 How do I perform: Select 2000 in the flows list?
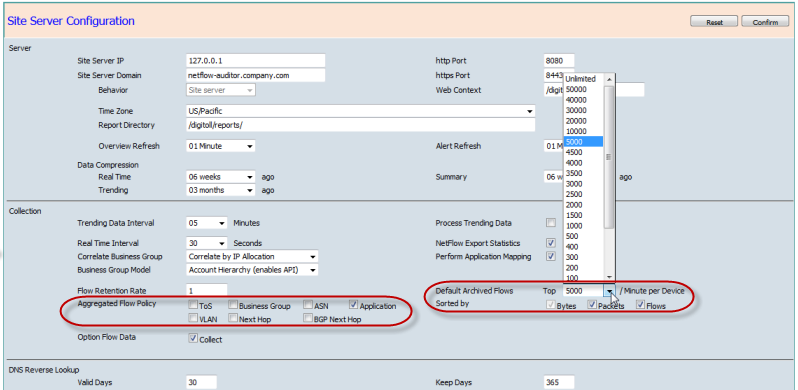coord(584,204)
